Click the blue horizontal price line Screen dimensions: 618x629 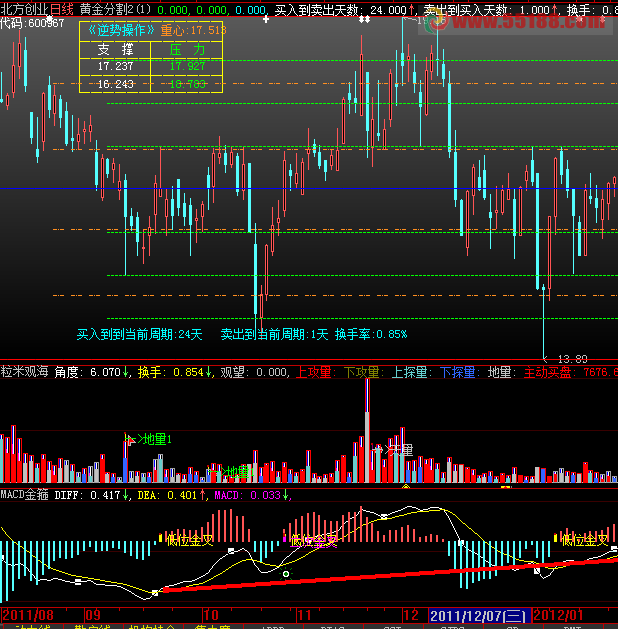coord(309,188)
